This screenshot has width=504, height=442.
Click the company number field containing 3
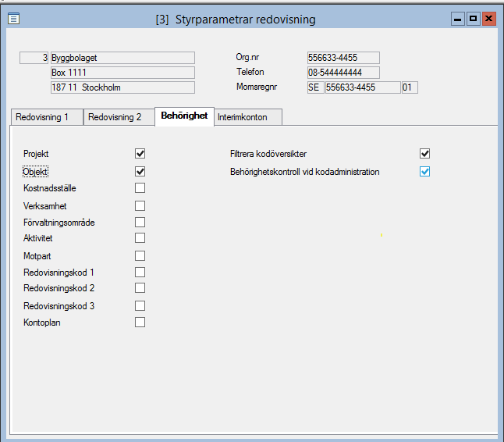tap(34, 58)
